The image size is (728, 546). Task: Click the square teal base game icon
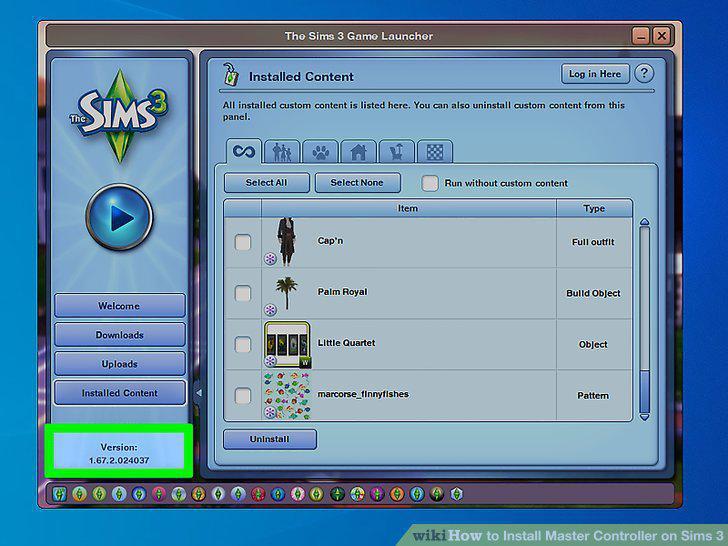59,494
